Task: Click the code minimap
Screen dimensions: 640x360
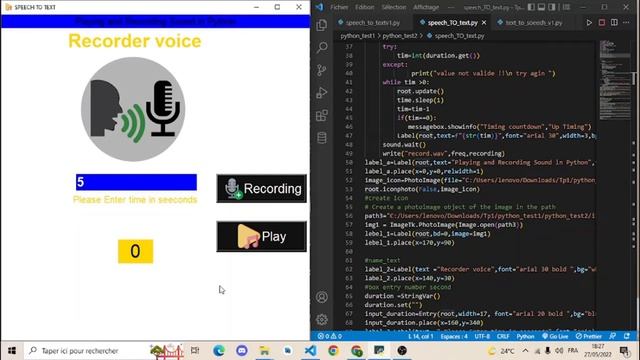Action: pyautogui.click(x=615, y=80)
